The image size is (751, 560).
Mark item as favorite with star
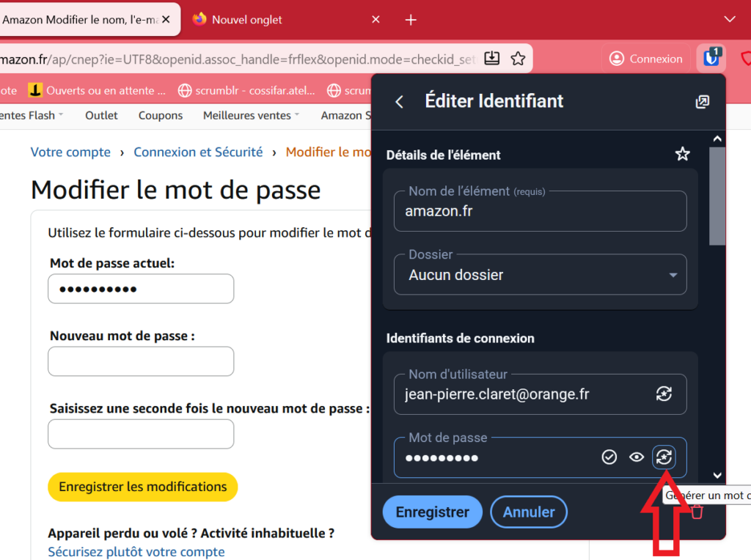point(682,154)
